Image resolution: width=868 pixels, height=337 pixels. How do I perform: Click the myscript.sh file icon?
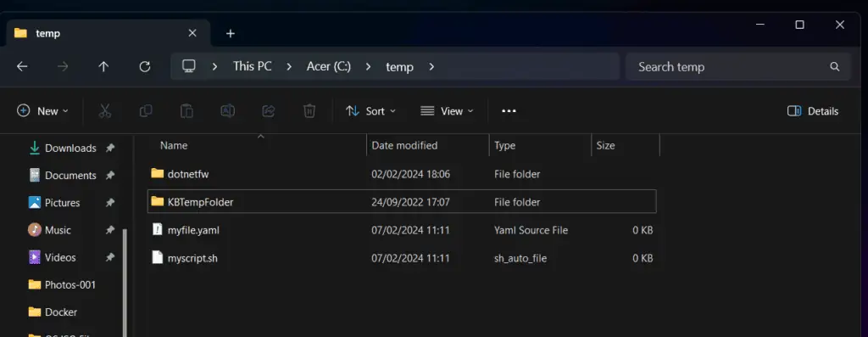[x=157, y=257]
